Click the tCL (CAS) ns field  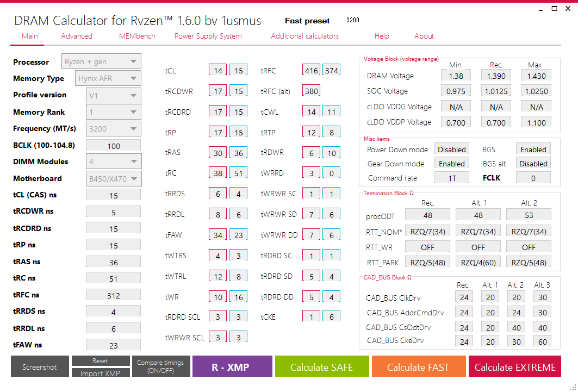click(x=114, y=195)
